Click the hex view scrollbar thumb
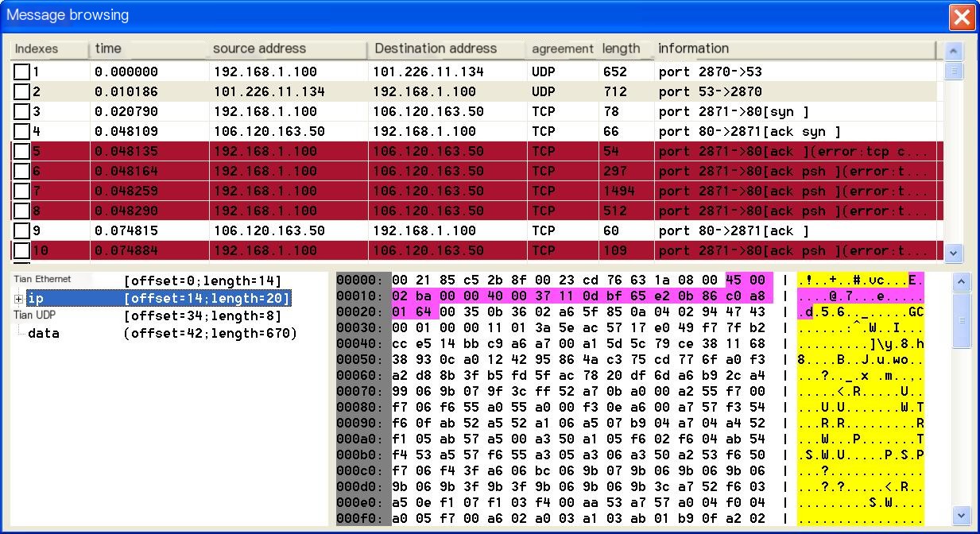 (x=962, y=320)
